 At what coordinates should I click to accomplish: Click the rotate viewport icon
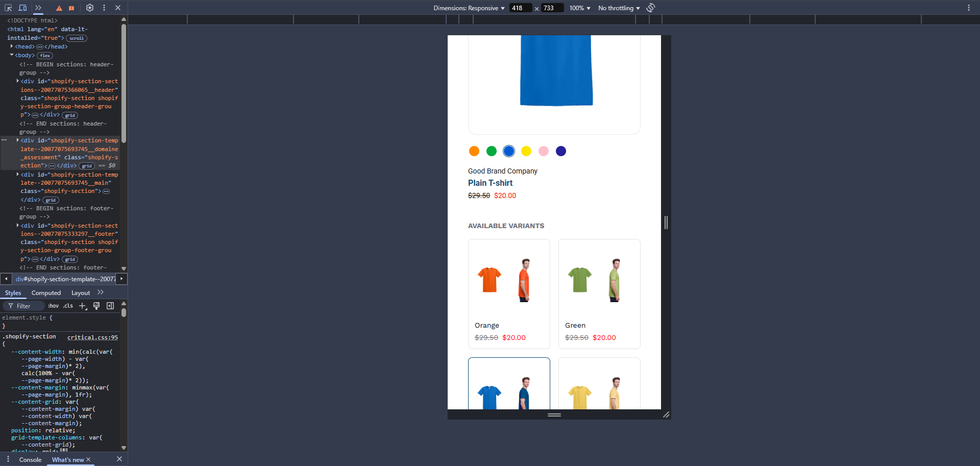click(x=651, y=8)
